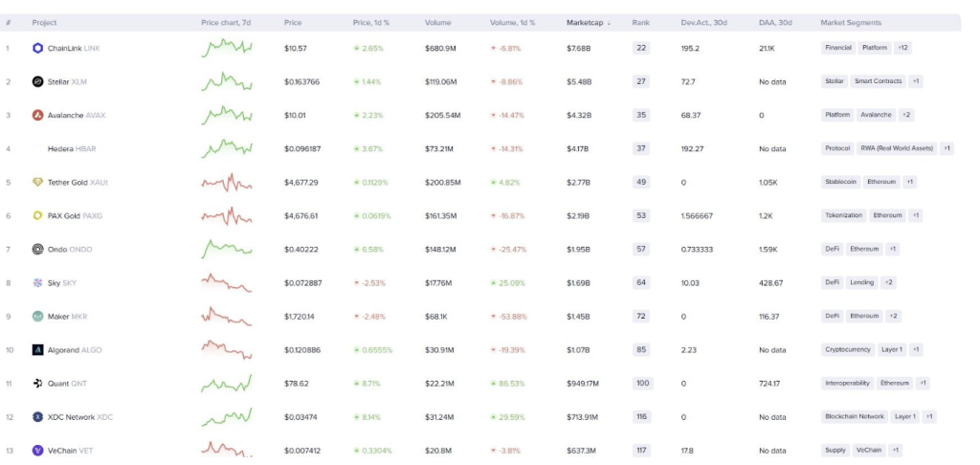Click the Project column header
980x465 pixels.
point(44,23)
